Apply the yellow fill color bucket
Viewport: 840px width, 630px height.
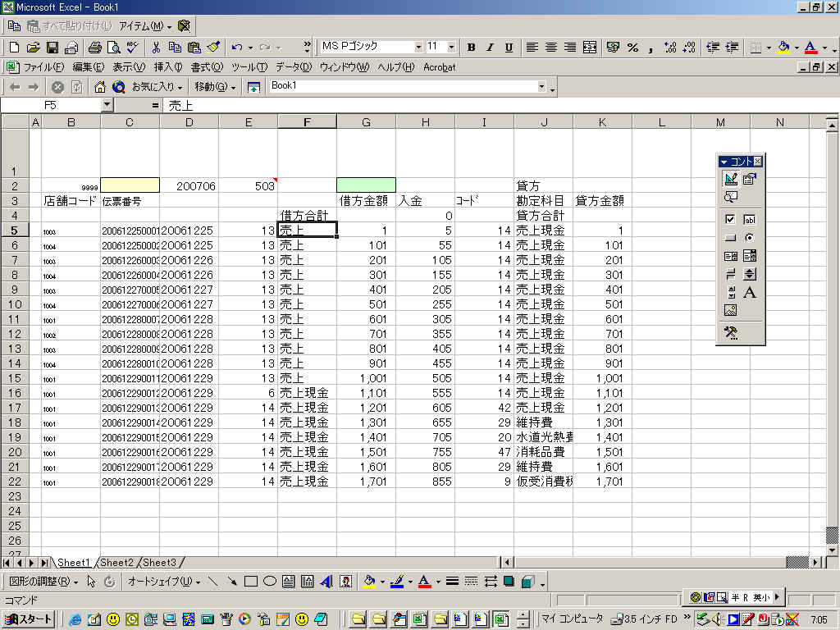tap(783, 47)
